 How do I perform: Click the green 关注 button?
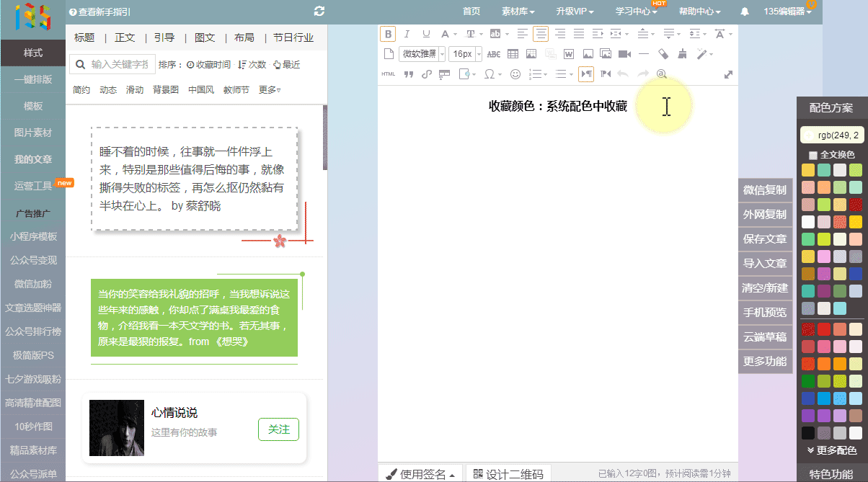[x=278, y=429]
